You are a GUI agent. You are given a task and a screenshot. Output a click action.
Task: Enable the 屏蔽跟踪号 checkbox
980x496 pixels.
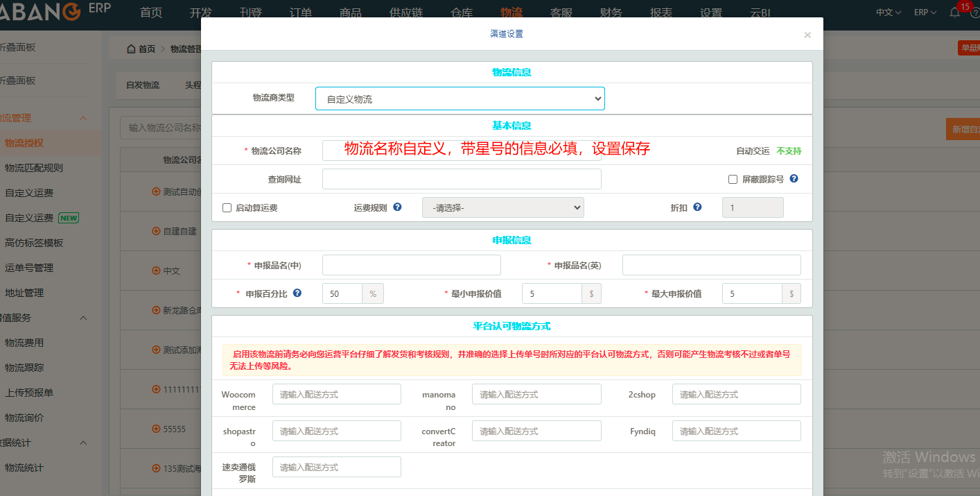[733, 179]
